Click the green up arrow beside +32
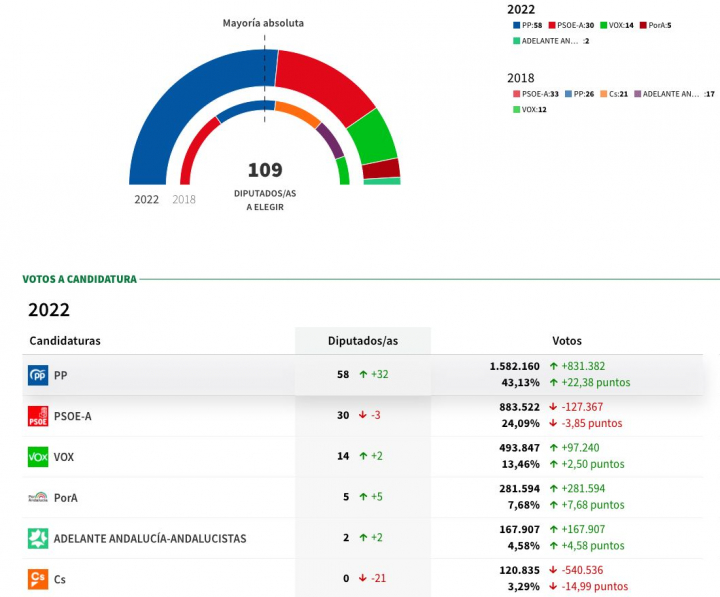Image resolution: width=720 pixels, height=597 pixels. 363,375
